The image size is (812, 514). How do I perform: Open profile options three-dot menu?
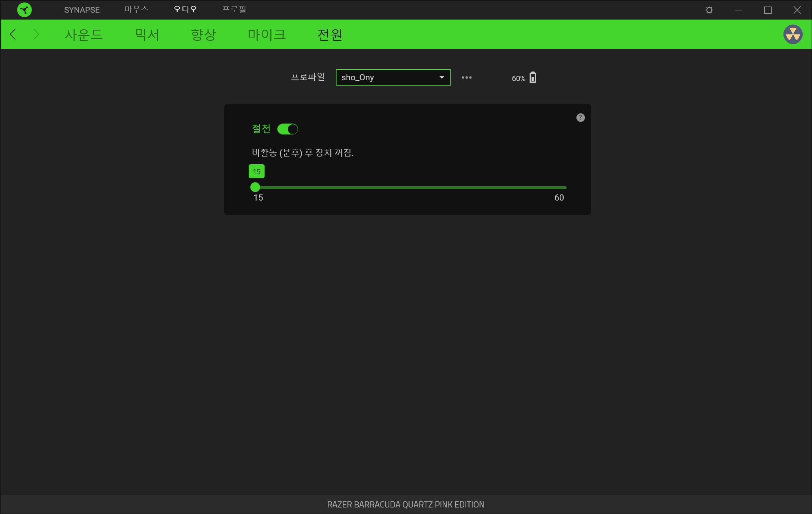point(467,77)
